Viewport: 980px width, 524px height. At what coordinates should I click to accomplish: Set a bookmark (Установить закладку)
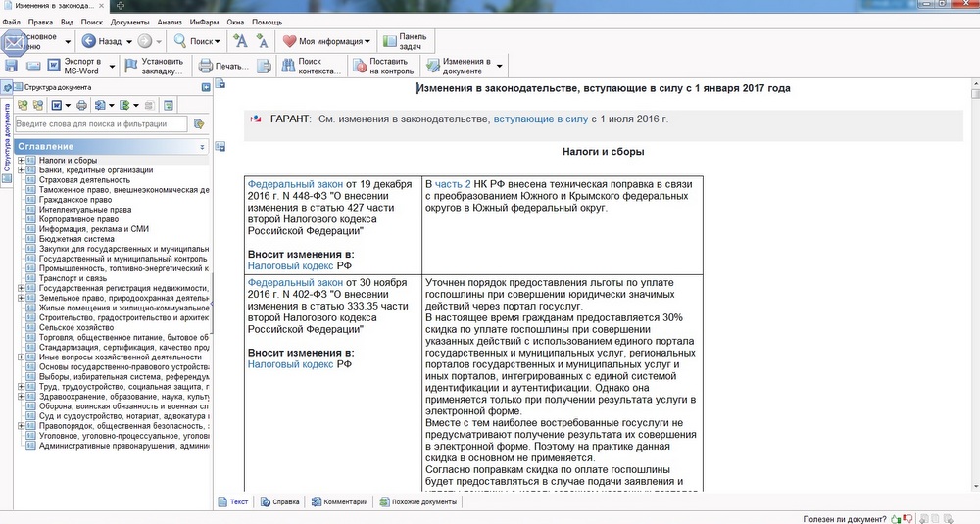point(155,66)
